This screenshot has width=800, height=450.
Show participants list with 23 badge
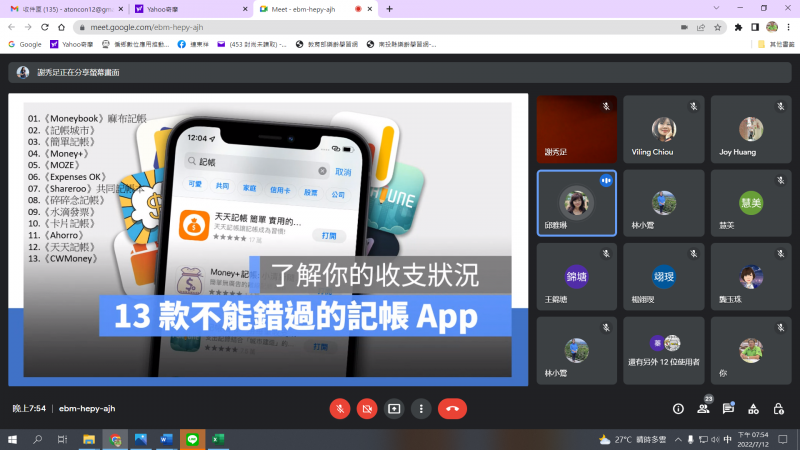tap(704, 408)
